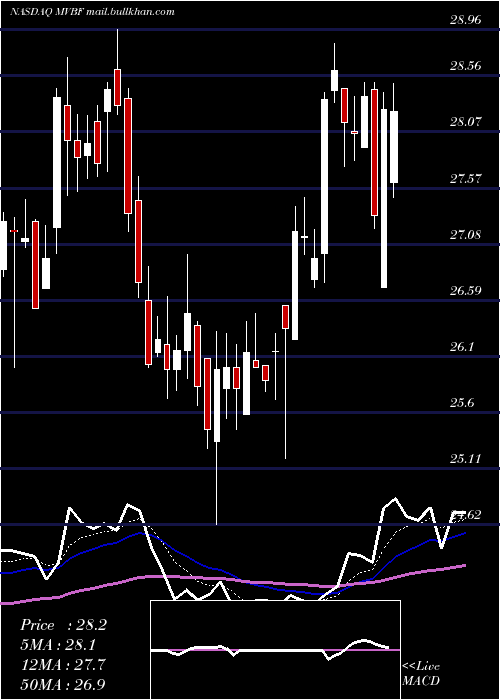Viewport: 500px width, 700px height.
Task: Select the 28.96 price axis label
Action: pyautogui.click(x=466, y=20)
